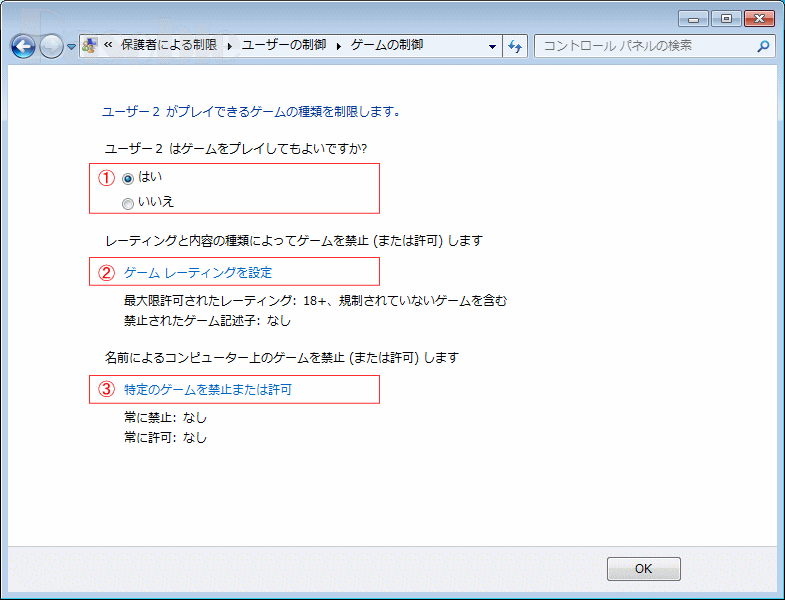Minimize the window
785x600 pixels.
coord(693,19)
